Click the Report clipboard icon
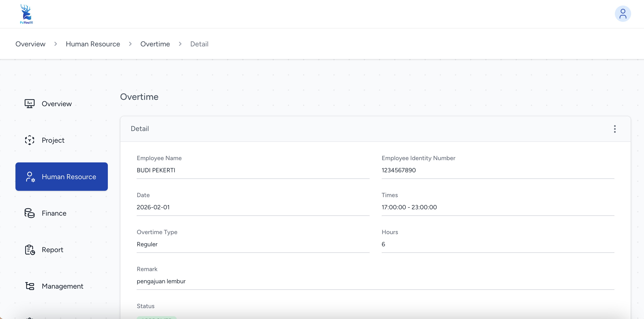This screenshot has width=644, height=319. [x=30, y=250]
